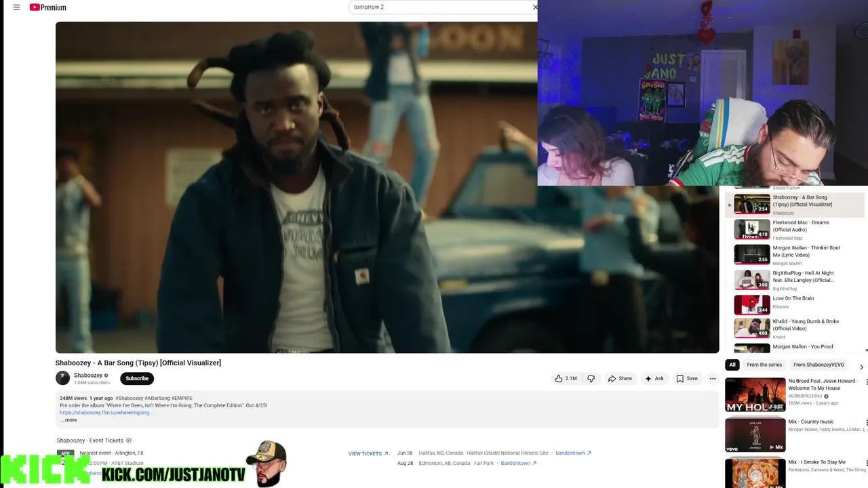Click the #EMPIRE hashtag
868x488 pixels.
tap(182, 398)
